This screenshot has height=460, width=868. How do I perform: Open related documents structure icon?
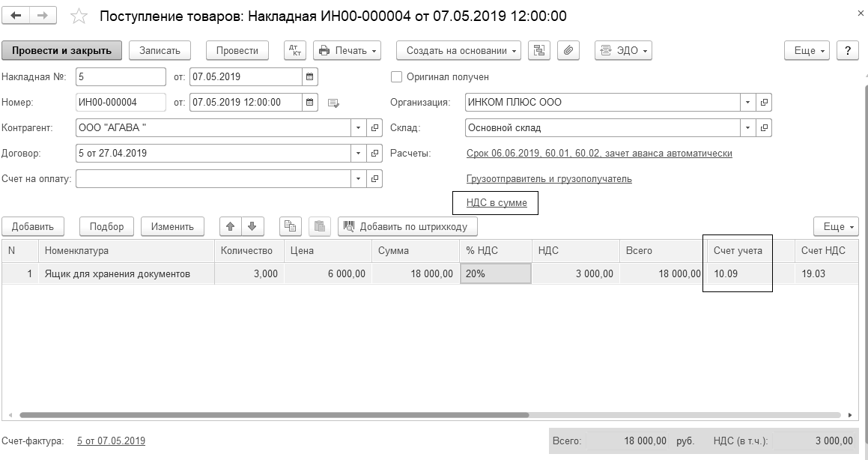click(x=538, y=50)
